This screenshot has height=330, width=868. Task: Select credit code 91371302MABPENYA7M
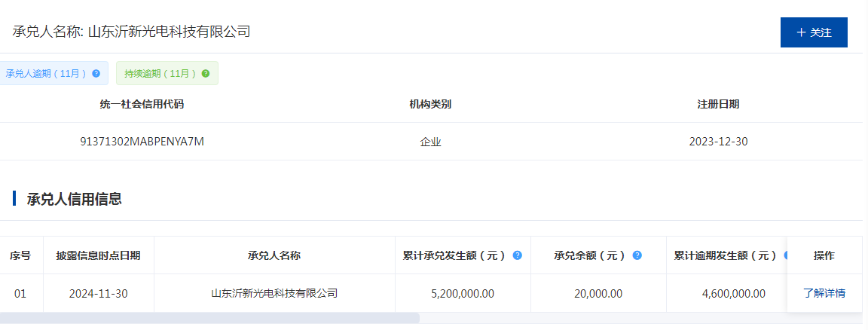[142, 142]
